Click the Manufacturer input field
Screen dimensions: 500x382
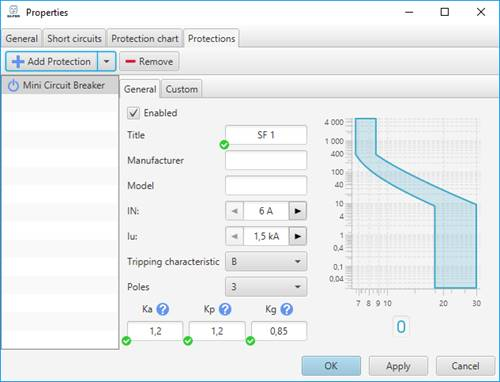(266, 160)
